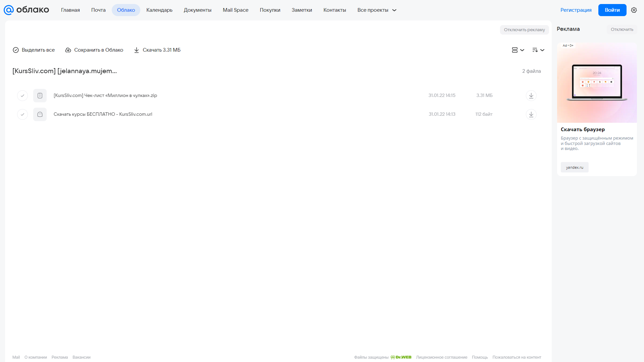Open settings gear icon in top bar

point(634,10)
